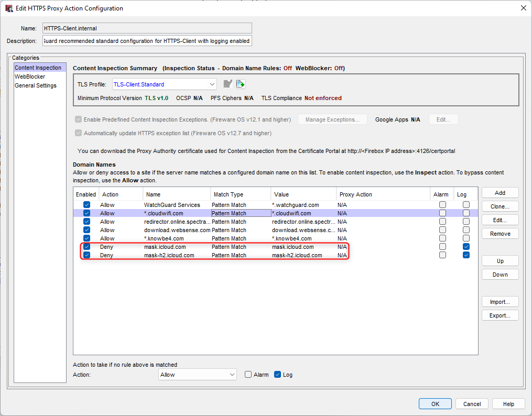The image size is (532, 416).
Task: Enable Alarm for mask-h2.icloud.com rule
Action: (x=443, y=255)
